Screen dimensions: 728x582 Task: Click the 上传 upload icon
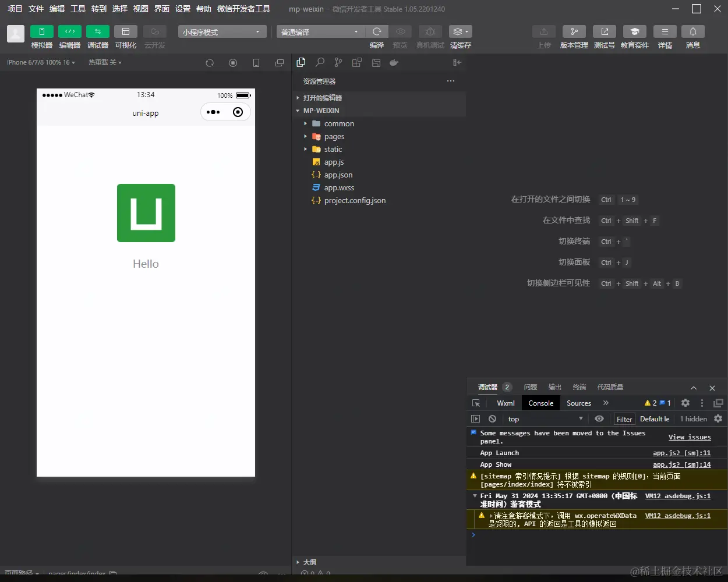tap(543, 31)
